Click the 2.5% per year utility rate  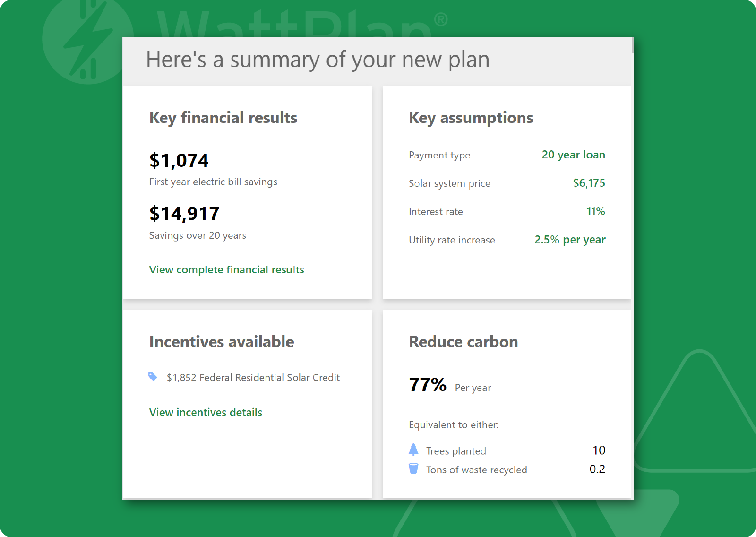[570, 240]
